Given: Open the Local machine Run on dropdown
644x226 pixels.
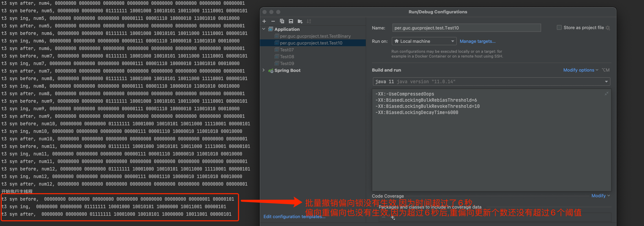Looking at the screenshot, I should tap(424, 41).
